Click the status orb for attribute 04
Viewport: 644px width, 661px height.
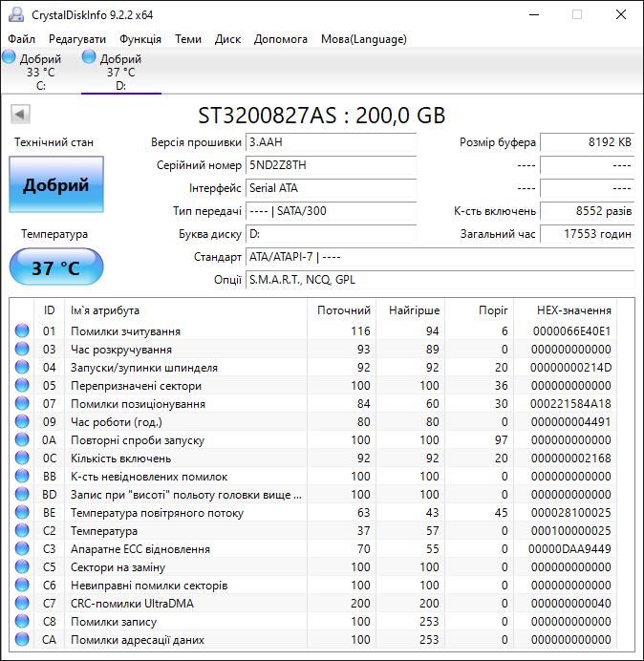click(22, 367)
